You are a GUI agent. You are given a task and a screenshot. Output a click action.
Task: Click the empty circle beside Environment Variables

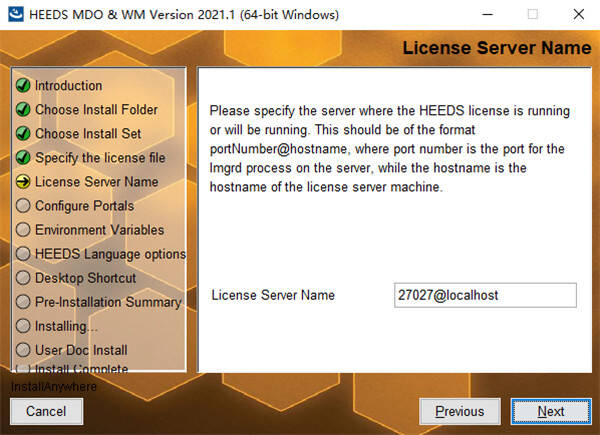pos(22,230)
